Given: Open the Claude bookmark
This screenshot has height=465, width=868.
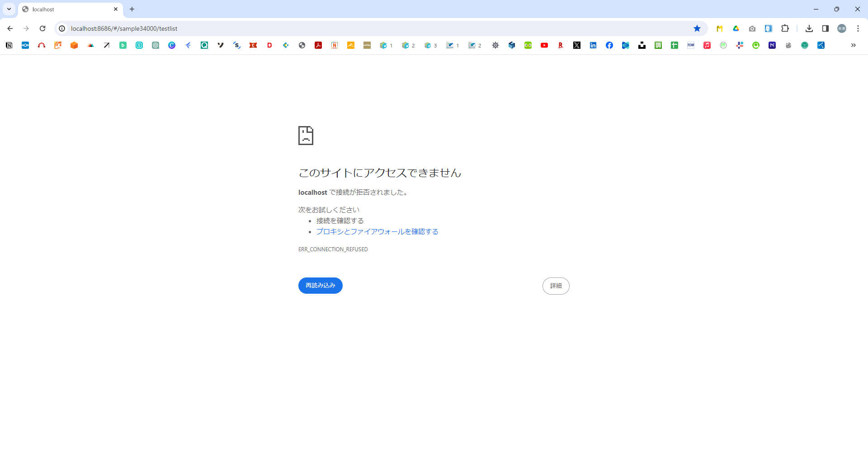Looking at the screenshot, I should (x=172, y=45).
